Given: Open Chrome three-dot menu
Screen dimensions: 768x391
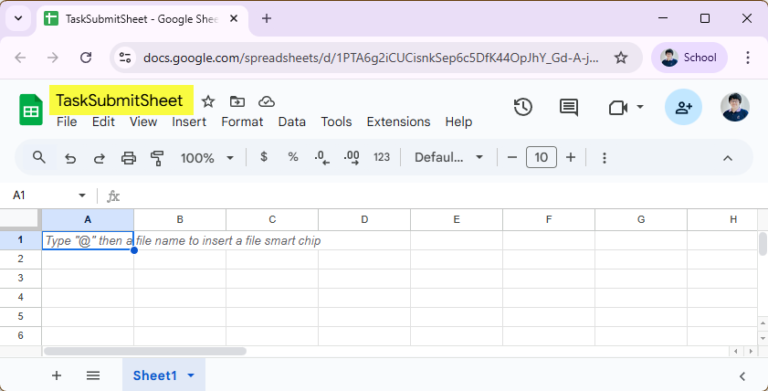Looking at the screenshot, I should [x=747, y=58].
